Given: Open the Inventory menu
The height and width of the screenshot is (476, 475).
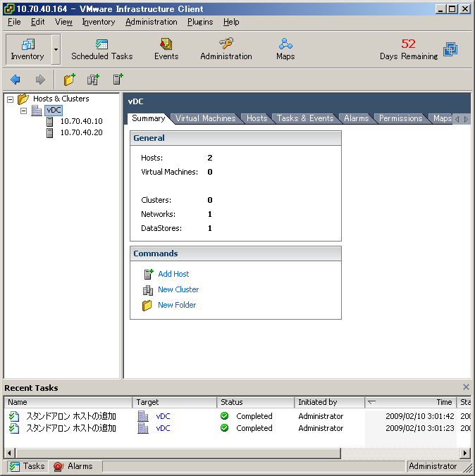Looking at the screenshot, I should tap(99, 22).
